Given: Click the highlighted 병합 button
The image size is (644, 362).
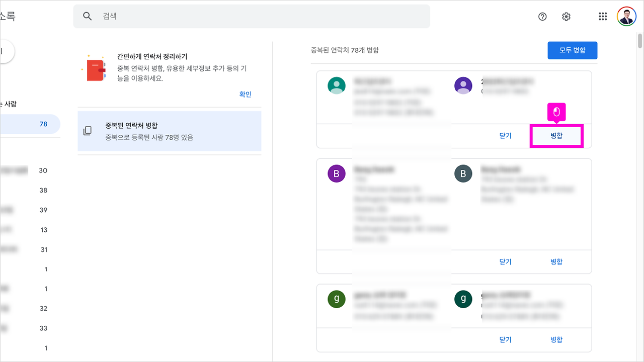Looking at the screenshot, I should (556, 135).
